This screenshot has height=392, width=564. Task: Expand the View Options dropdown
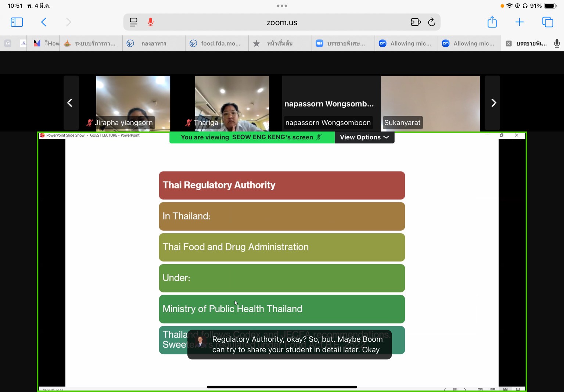click(x=364, y=137)
